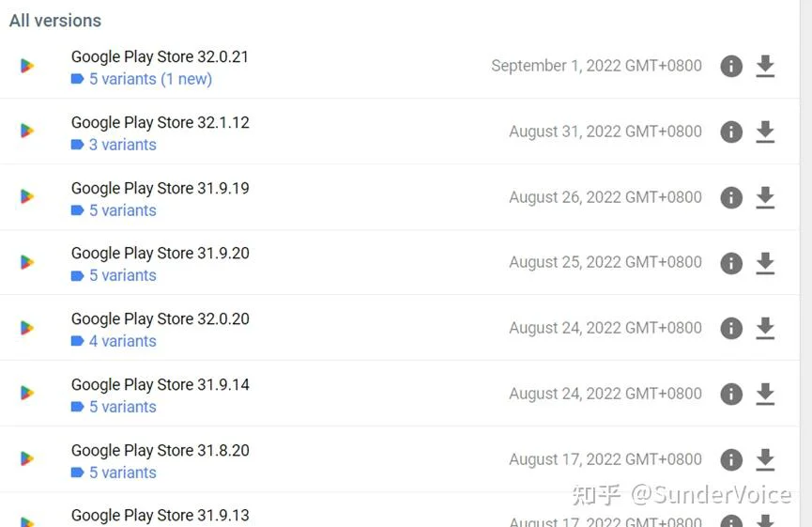The width and height of the screenshot is (812, 527).
Task: Open Google Play Store 31.9.13 title
Action: click(x=160, y=515)
